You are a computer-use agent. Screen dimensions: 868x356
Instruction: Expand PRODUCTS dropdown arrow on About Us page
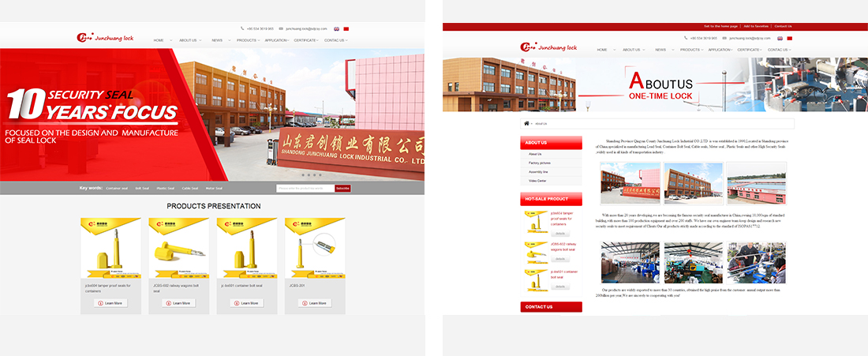coord(702,50)
